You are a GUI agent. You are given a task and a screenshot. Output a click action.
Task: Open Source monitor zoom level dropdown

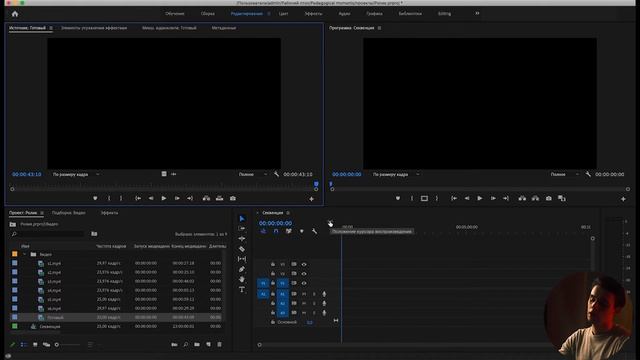tap(76, 174)
